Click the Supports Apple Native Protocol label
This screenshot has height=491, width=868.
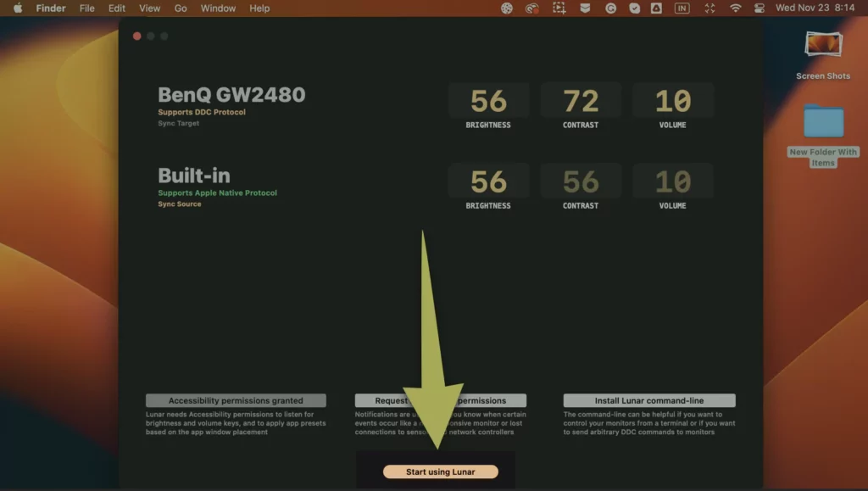[x=218, y=192]
